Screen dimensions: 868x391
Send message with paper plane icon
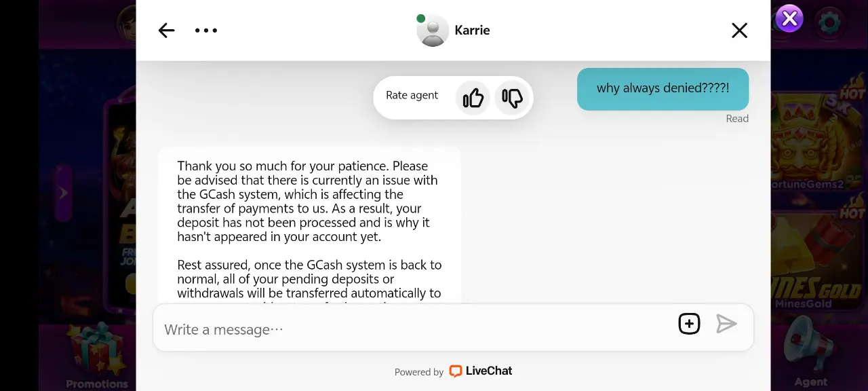726,324
